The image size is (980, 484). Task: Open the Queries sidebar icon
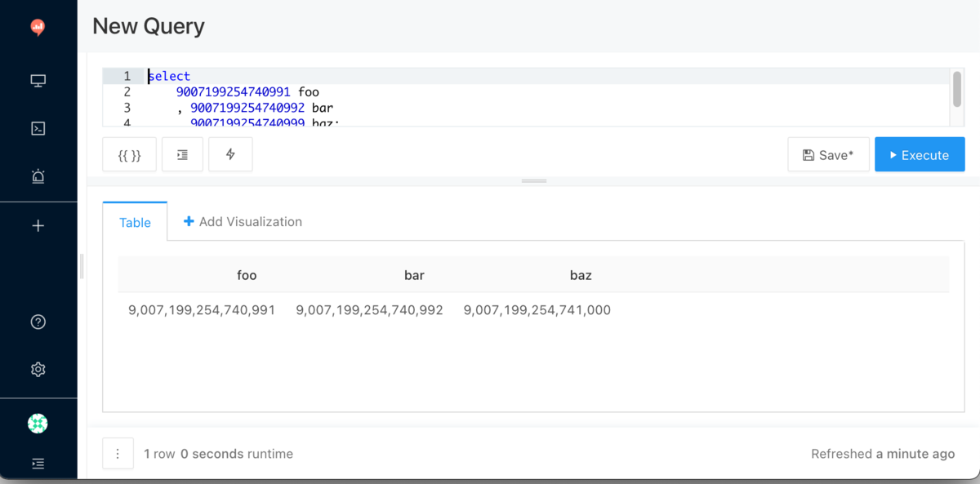[x=38, y=128]
